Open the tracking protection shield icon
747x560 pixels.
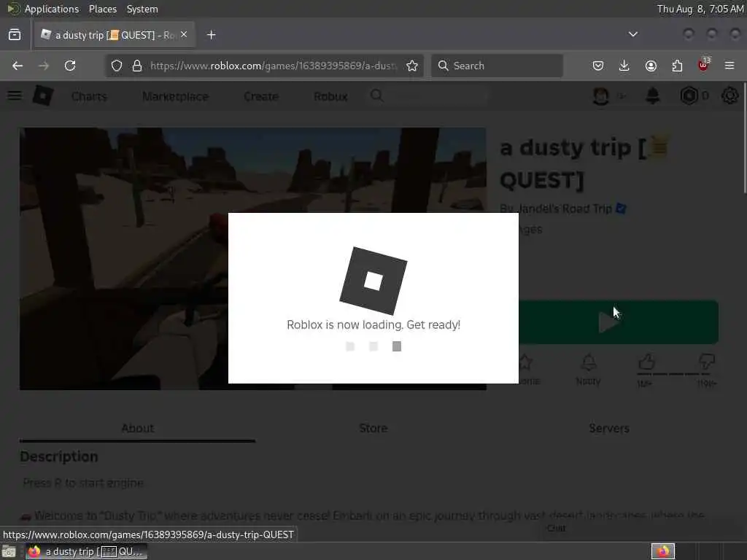[x=117, y=66]
